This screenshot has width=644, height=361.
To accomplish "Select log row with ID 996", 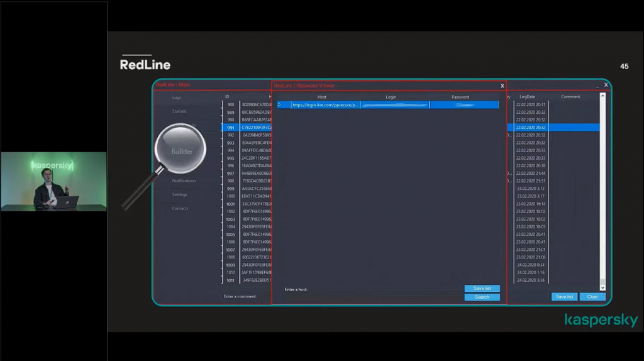I will coord(230,166).
